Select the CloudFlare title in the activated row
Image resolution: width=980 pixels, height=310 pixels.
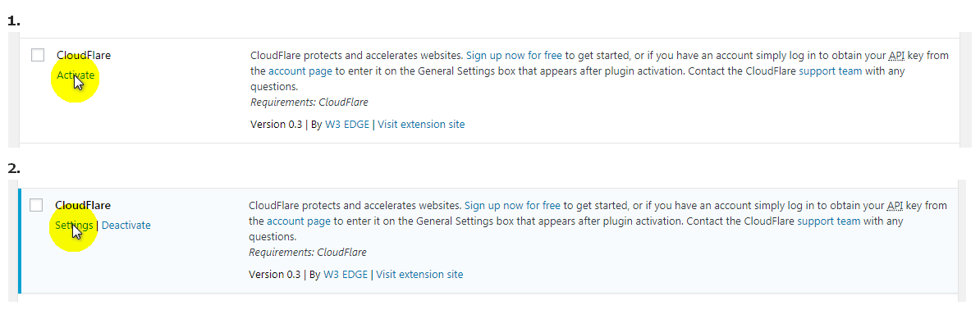83,205
